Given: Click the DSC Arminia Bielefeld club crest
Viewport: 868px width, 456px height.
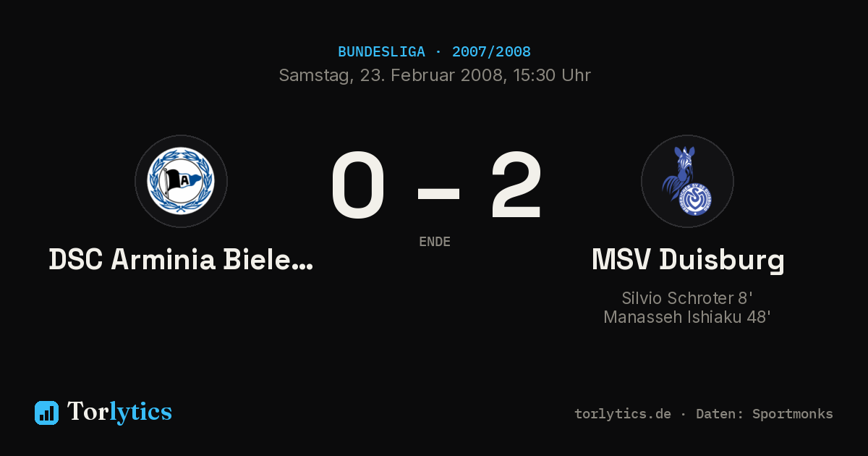Looking at the screenshot, I should pos(181,181).
